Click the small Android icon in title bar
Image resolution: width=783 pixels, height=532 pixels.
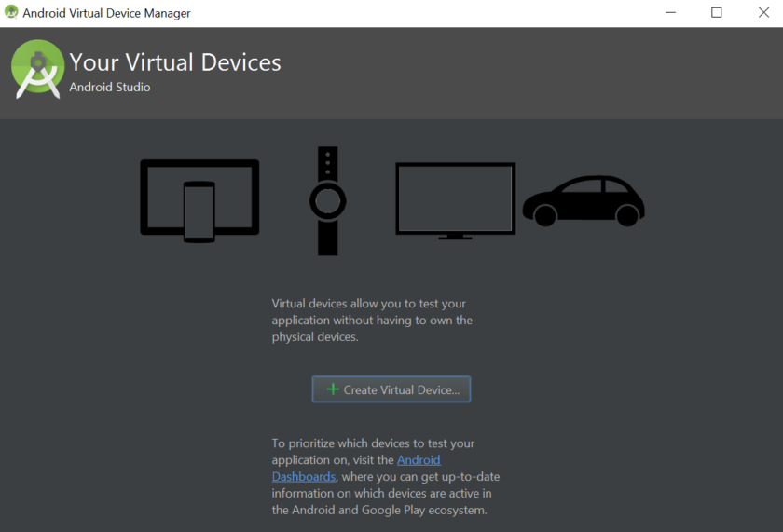point(11,13)
